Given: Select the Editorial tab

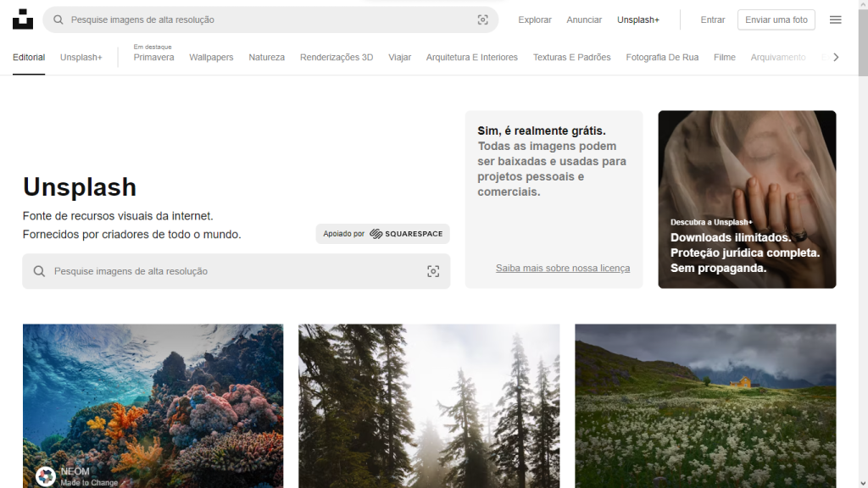Looking at the screenshot, I should [29, 58].
